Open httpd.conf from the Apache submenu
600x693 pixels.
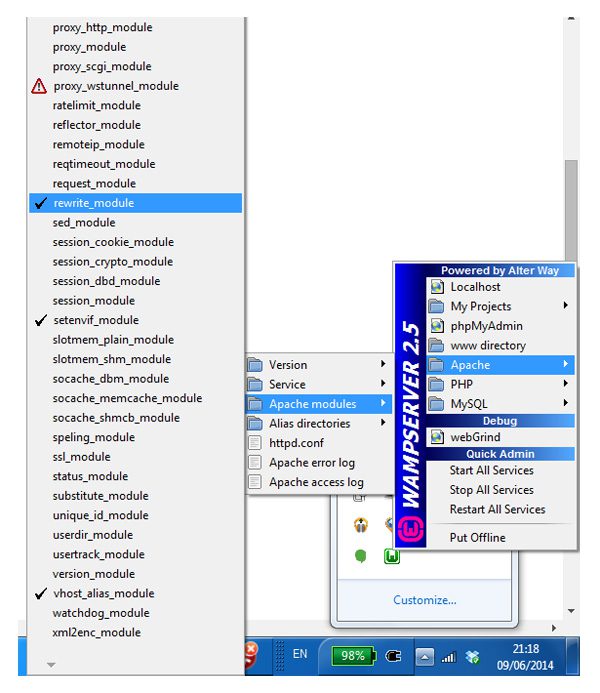(319, 443)
